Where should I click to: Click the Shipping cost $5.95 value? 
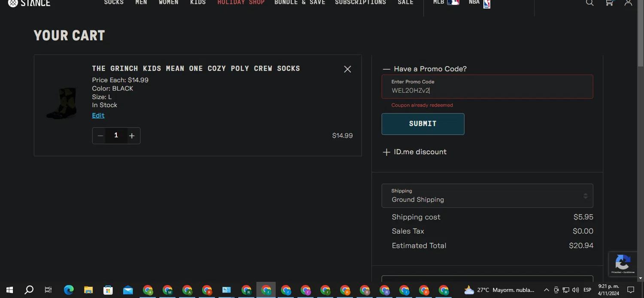click(583, 217)
